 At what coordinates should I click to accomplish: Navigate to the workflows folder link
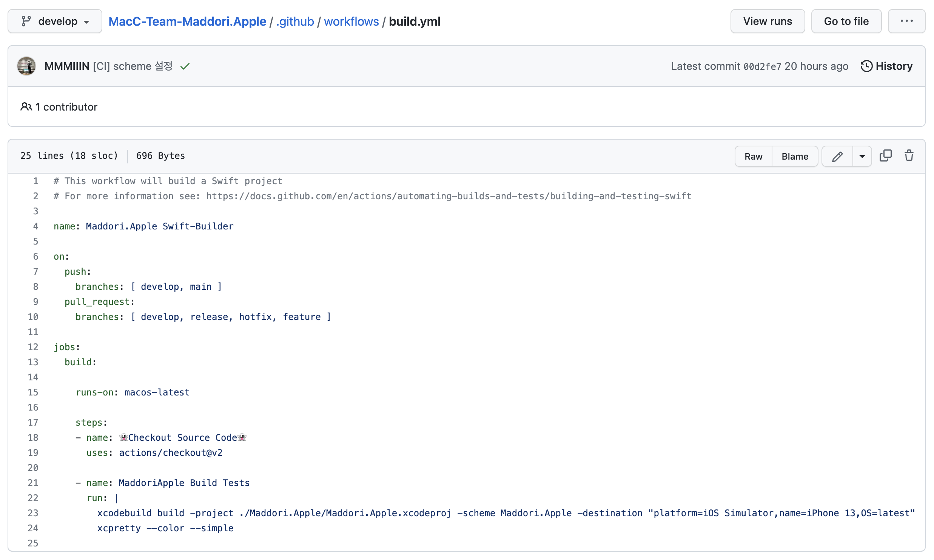click(351, 22)
